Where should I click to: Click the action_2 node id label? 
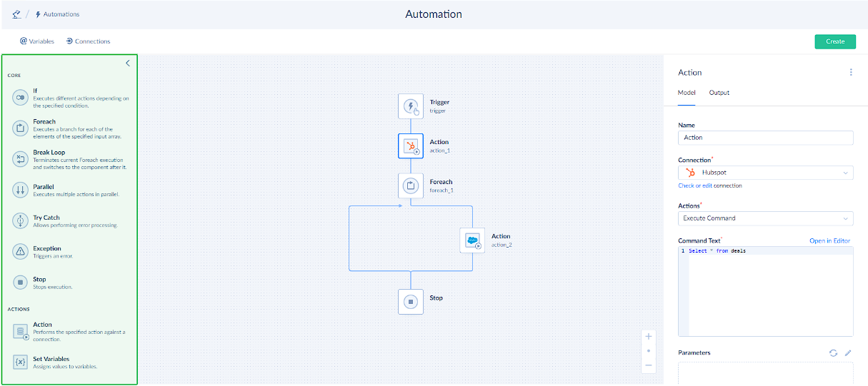click(x=502, y=245)
